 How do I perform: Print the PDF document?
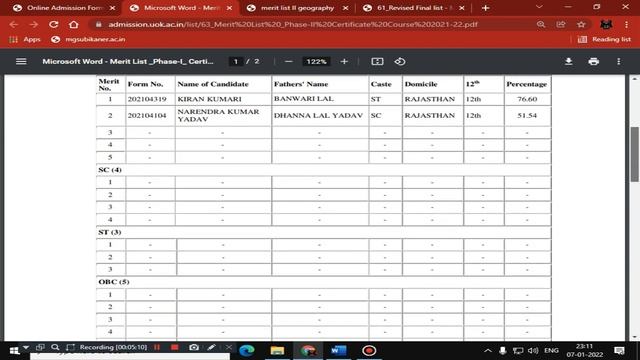coord(593,62)
